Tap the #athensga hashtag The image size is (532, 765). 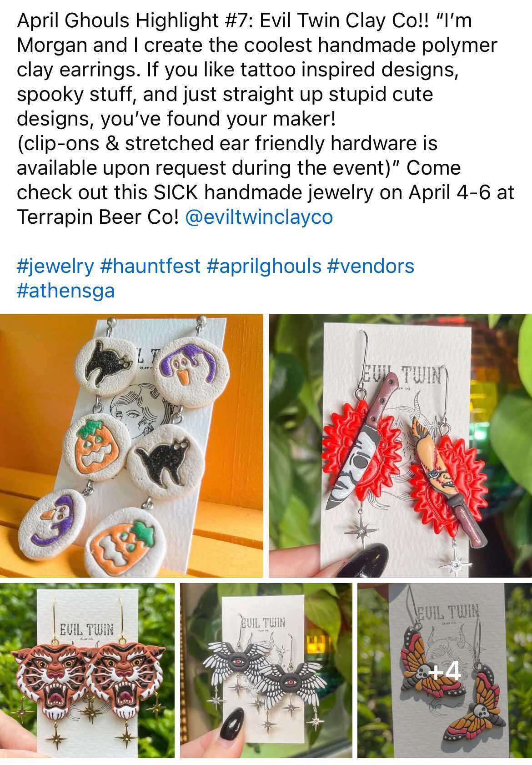coord(66,291)
